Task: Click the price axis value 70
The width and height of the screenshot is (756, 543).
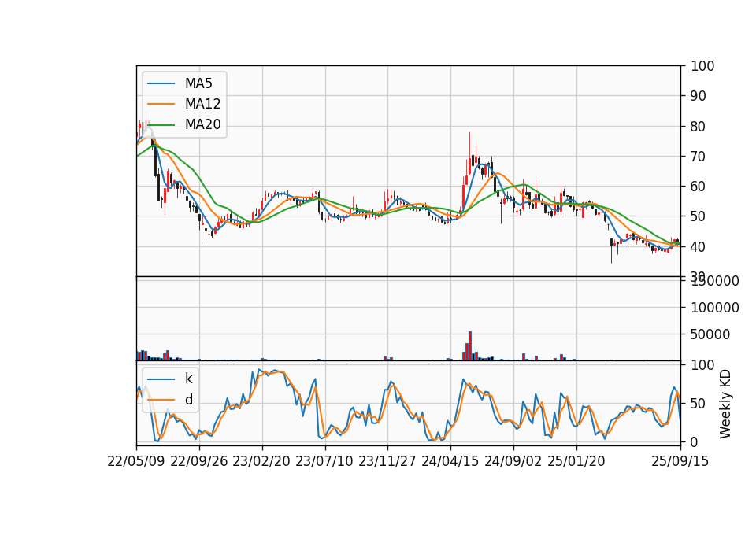Action: tap(699, 157)
